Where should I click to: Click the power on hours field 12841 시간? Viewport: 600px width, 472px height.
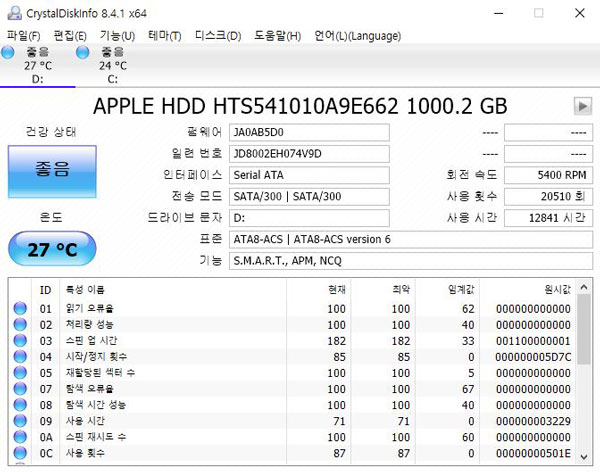[x=548, y=218]
